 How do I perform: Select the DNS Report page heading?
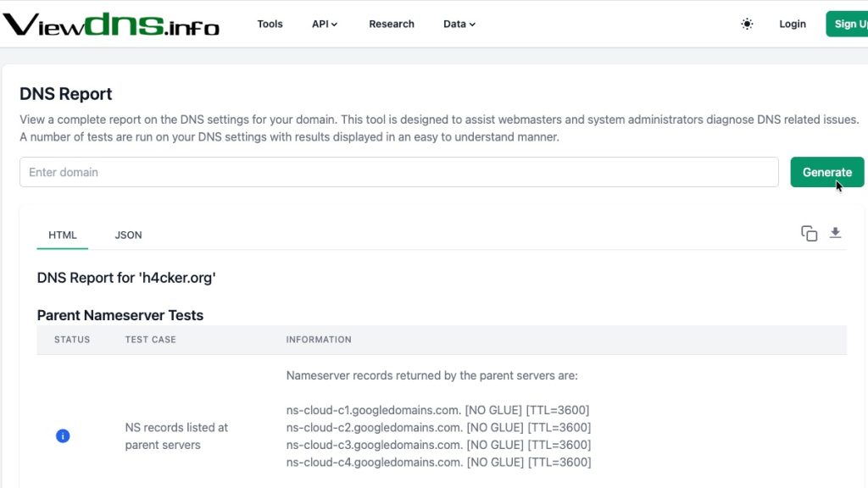coord(66,94)
